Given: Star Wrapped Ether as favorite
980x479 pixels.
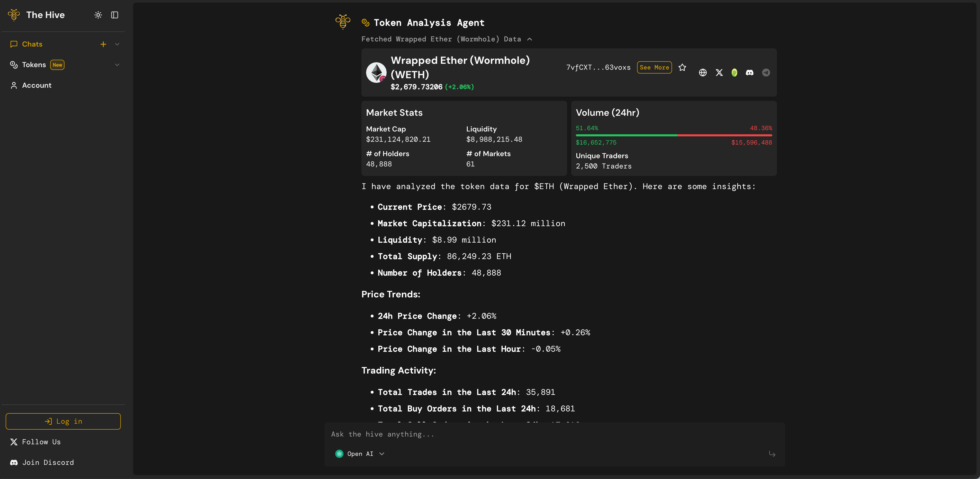Looking at the screenshot, I should (x=682, y=67).
